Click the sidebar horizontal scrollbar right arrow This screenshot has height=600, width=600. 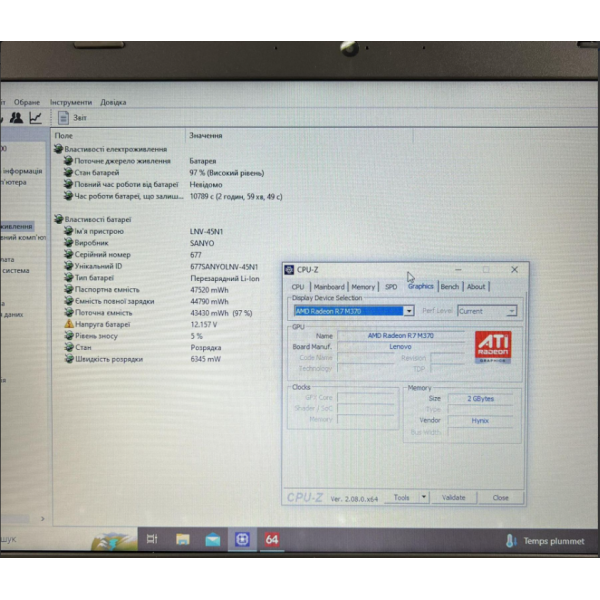point(42,518)
